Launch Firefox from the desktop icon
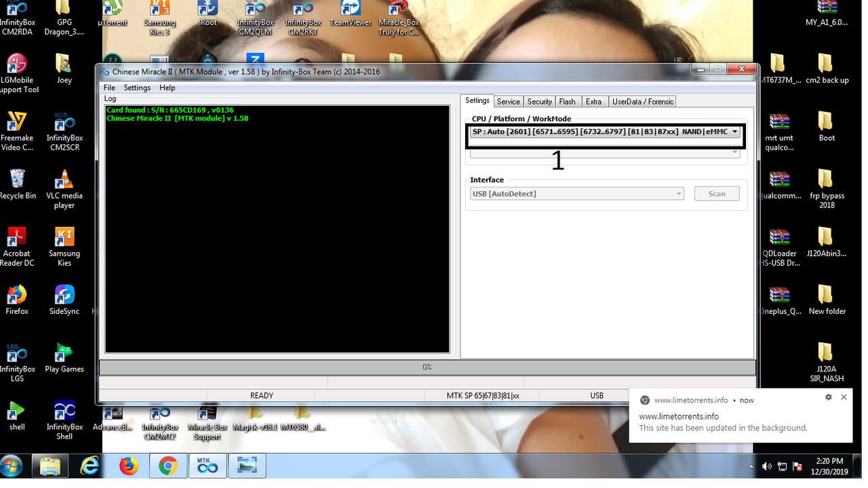Viewport: 868px width, 488px height. point(17,300)
